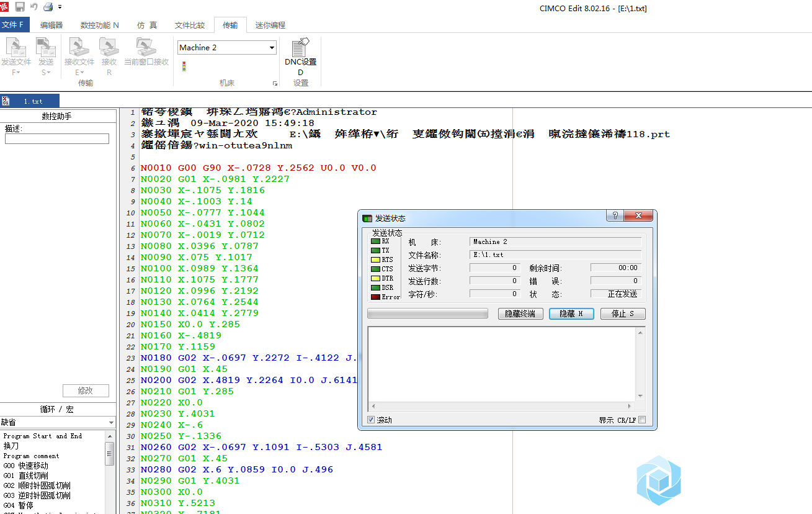
Task: Toggle the 滚动 checkbox
Action: [371, 420]
